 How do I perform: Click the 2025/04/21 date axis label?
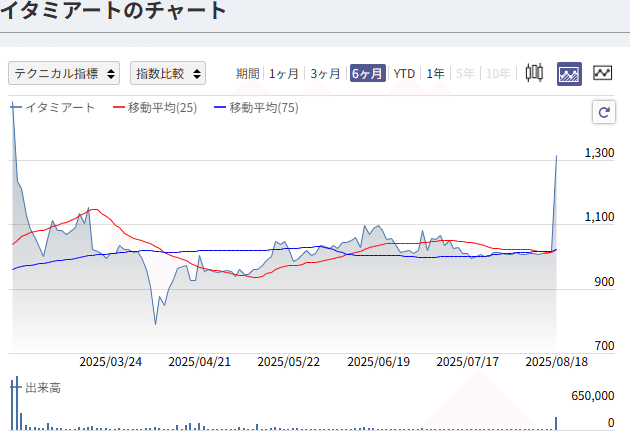(x=200, y=362)
